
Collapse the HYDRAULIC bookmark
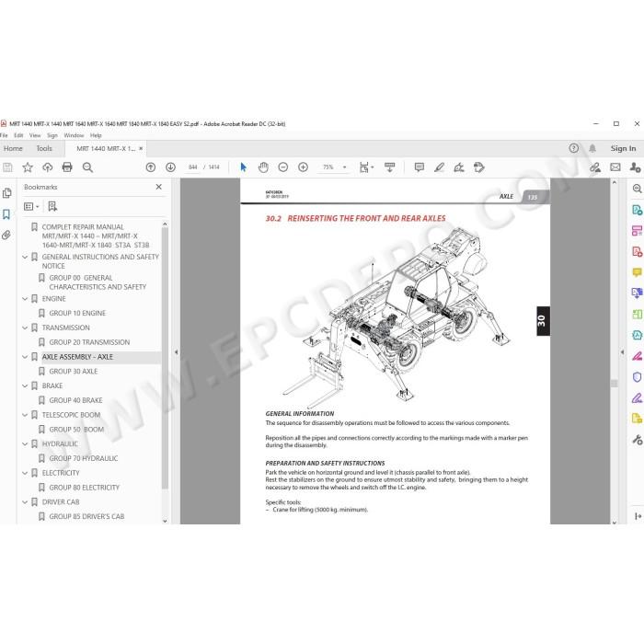tap(25, 444)
